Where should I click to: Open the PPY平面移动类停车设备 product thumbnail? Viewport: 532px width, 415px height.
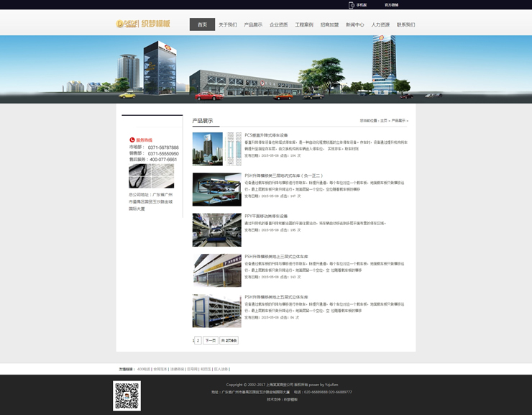click(x=217, y=229)
